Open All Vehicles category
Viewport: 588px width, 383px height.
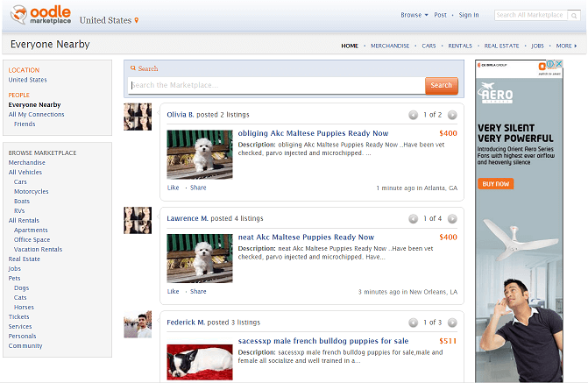[25, 172]
